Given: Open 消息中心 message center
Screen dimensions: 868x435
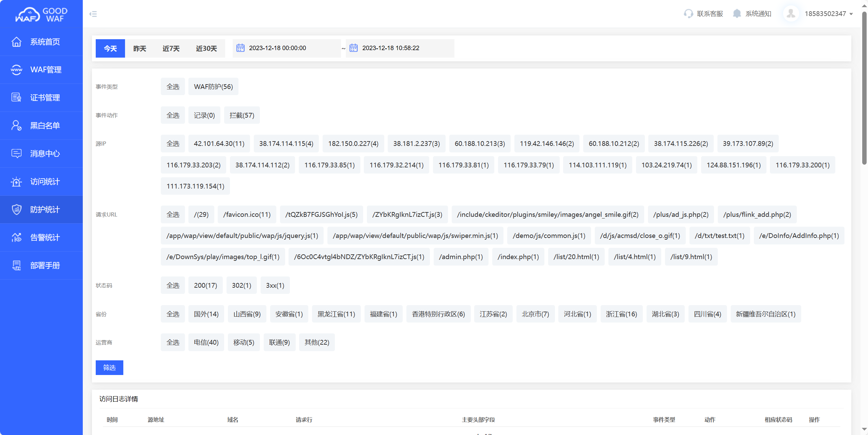Looking at the screenshot, I should [x=41, y=153].
